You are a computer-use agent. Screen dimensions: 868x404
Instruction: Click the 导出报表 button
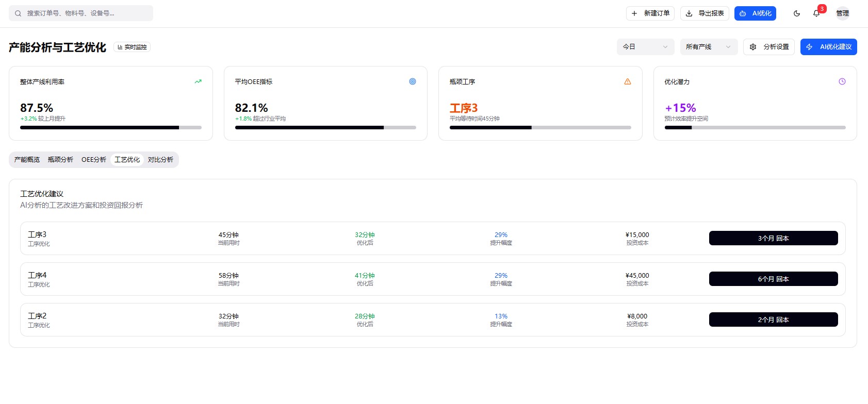(x=705, y=13)
